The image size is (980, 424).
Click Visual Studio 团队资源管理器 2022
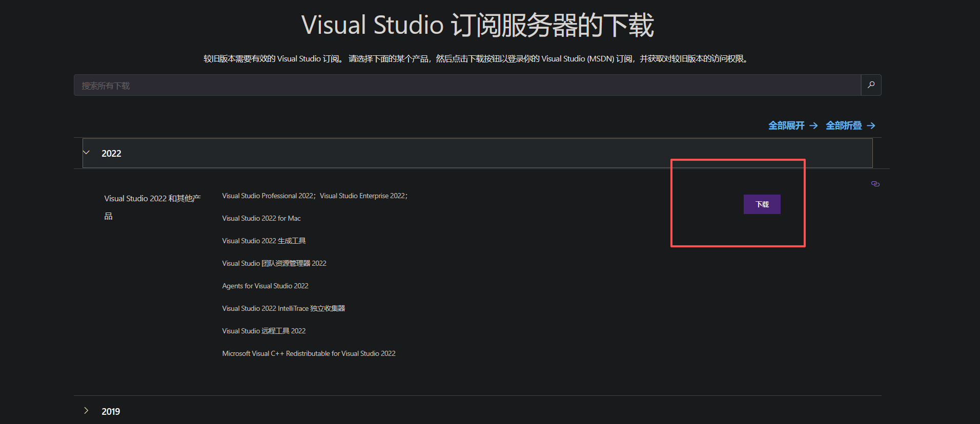point(274,263)
